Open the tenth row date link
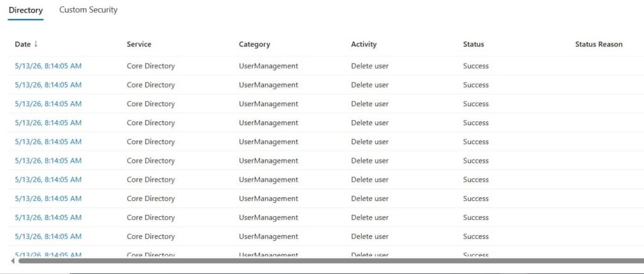The height and width of the screenshot is (274, 644). (48, 236)
